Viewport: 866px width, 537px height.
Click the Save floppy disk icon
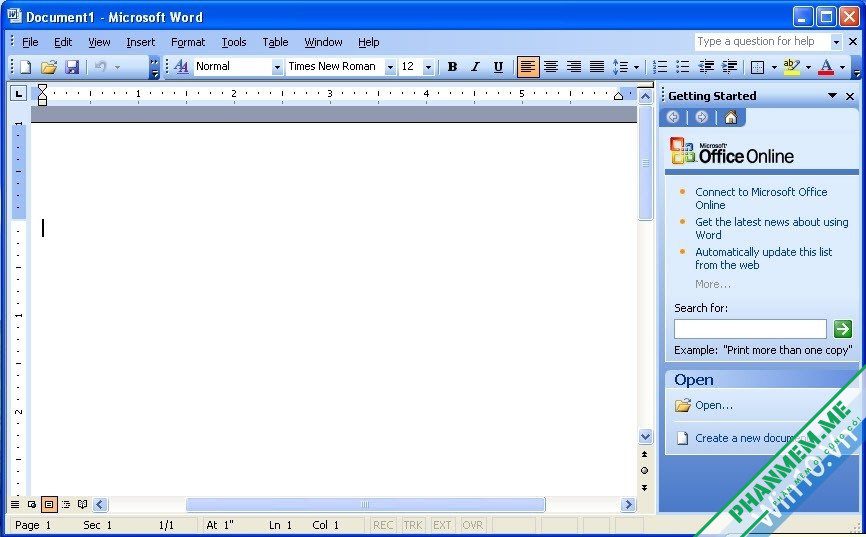coord(72,67)
